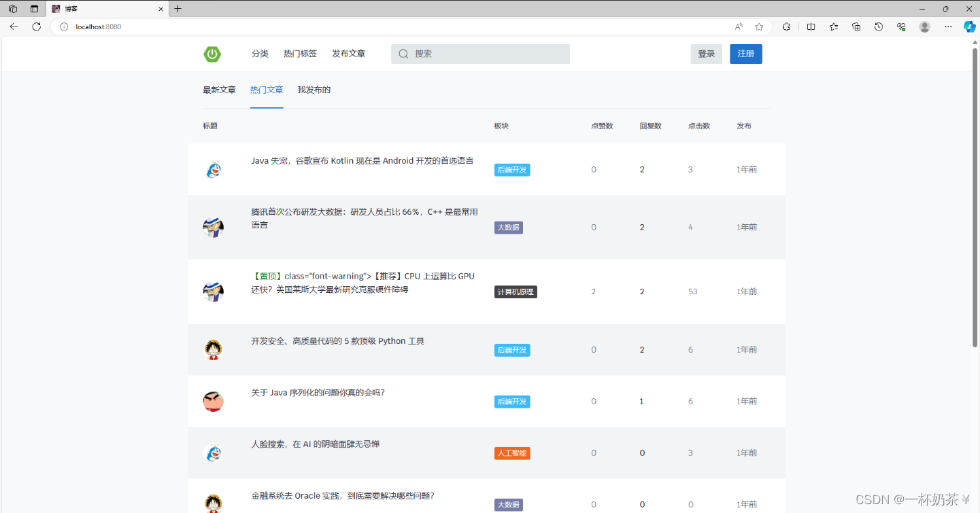
Task: Switch to the 热门文章 tab
Action: [267, 90]
